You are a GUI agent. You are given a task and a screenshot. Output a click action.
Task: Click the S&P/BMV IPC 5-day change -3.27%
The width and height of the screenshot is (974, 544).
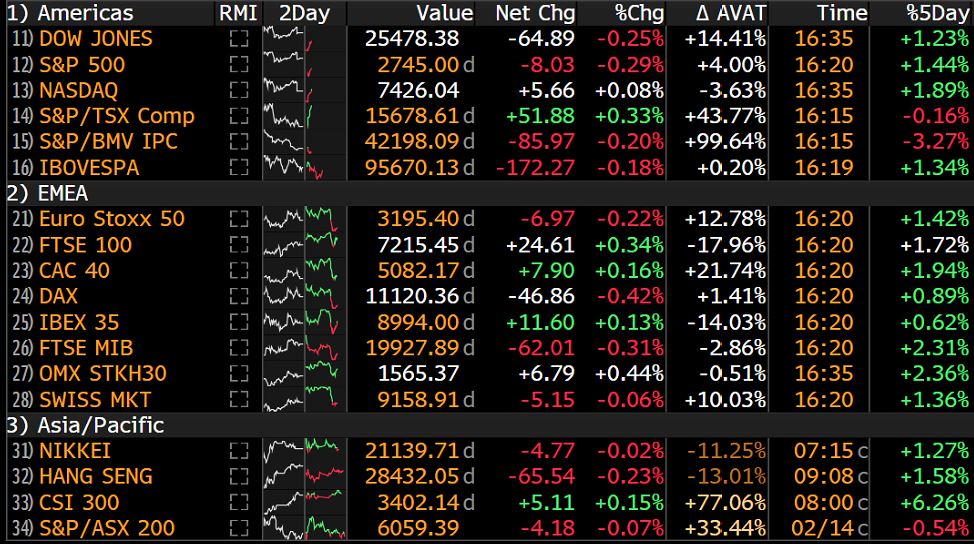935,142
